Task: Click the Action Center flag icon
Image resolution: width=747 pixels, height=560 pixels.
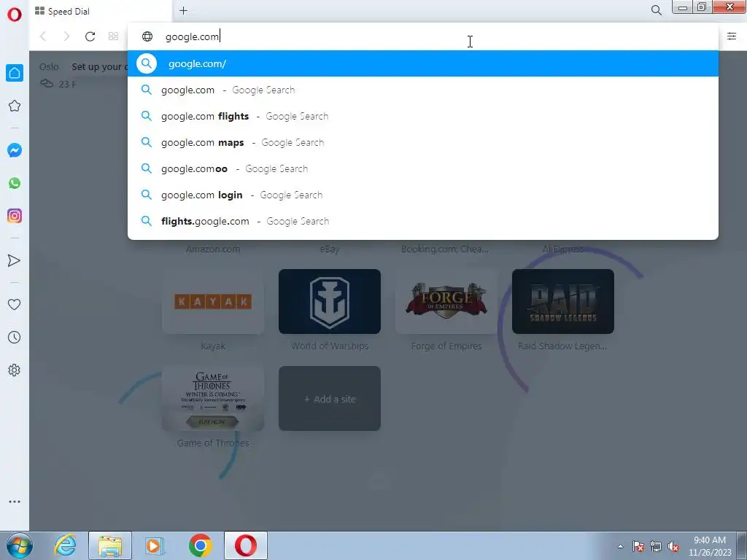Action: pos(638,546)
